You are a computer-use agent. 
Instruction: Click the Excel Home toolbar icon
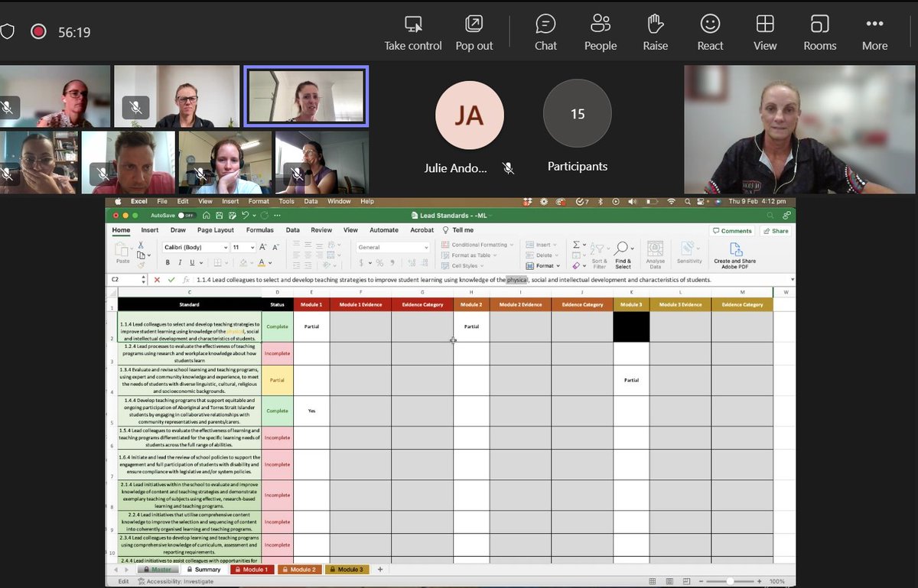(207, 216)
